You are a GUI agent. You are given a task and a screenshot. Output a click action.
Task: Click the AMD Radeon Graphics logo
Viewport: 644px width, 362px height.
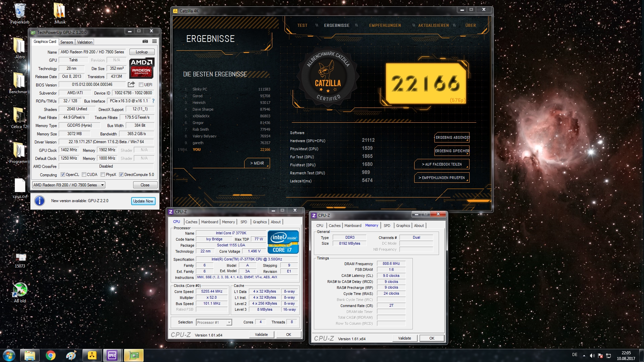coord(142,68)
